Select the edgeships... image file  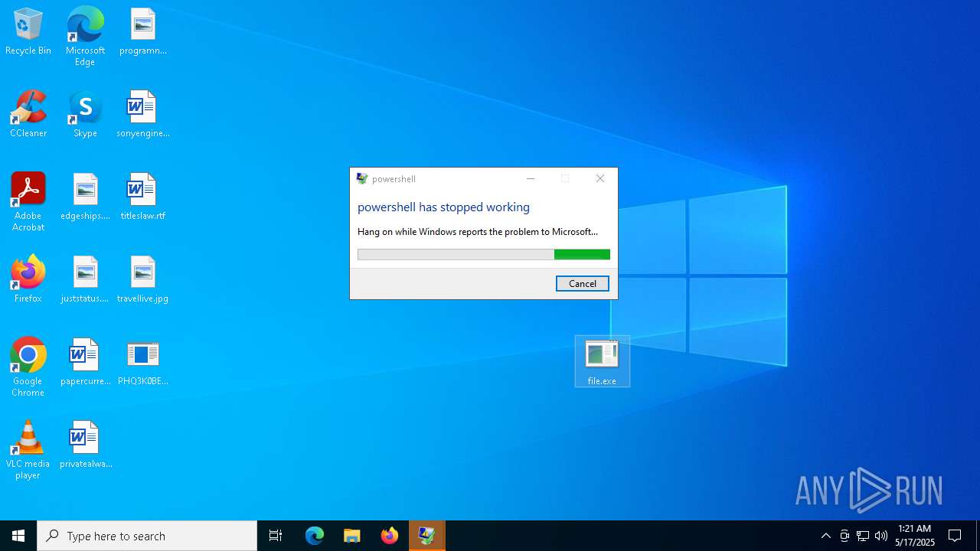coord(85,197)
